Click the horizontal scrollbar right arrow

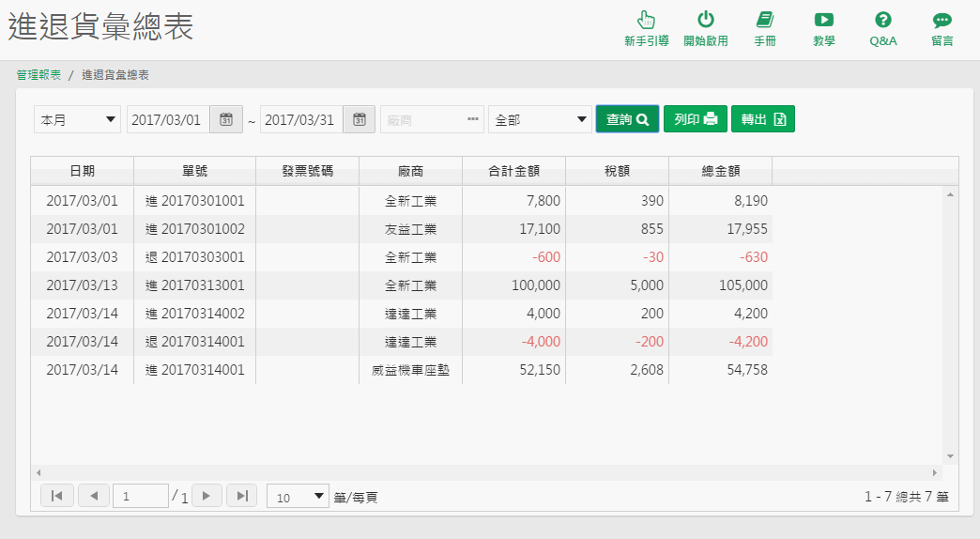[x=935, y=472]
